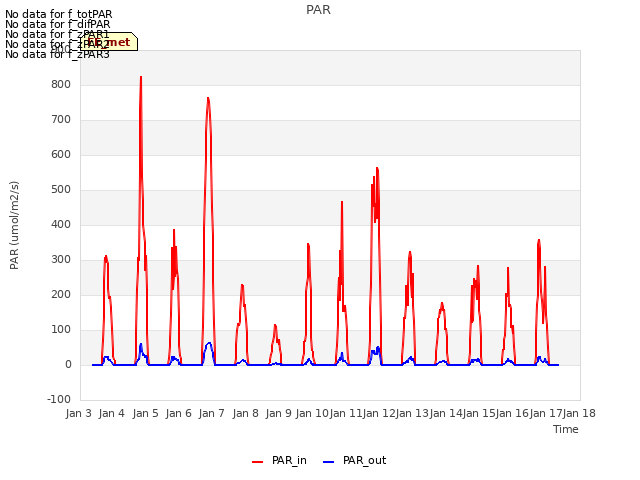Click the text No data for f_difPAR
This screenshot has width=640, height=480.
58,24
